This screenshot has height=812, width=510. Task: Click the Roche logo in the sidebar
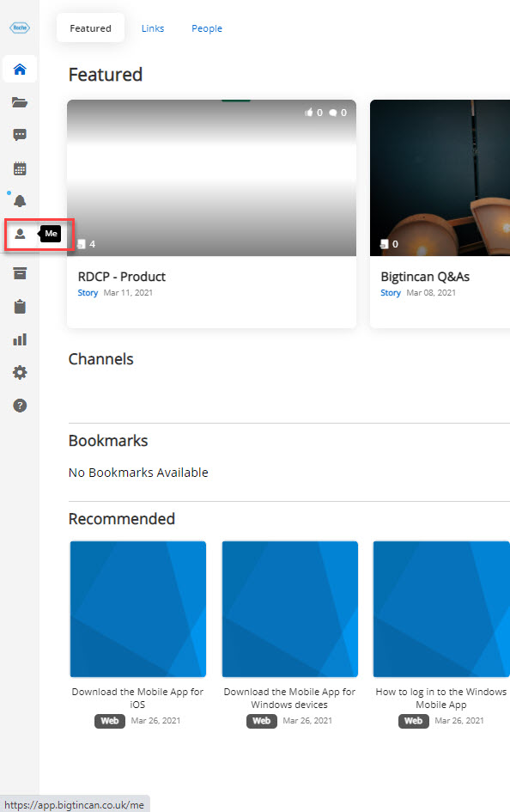[20, 28]
